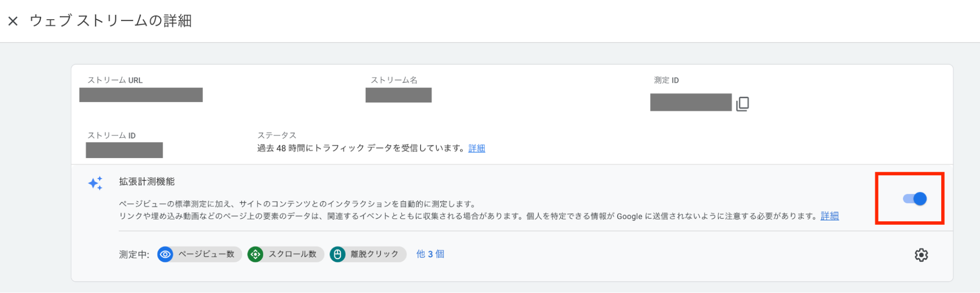The width and height of the screenshot is (980, 293).
Task: Click the 拡張計測機能 heading
Action: 147,182
